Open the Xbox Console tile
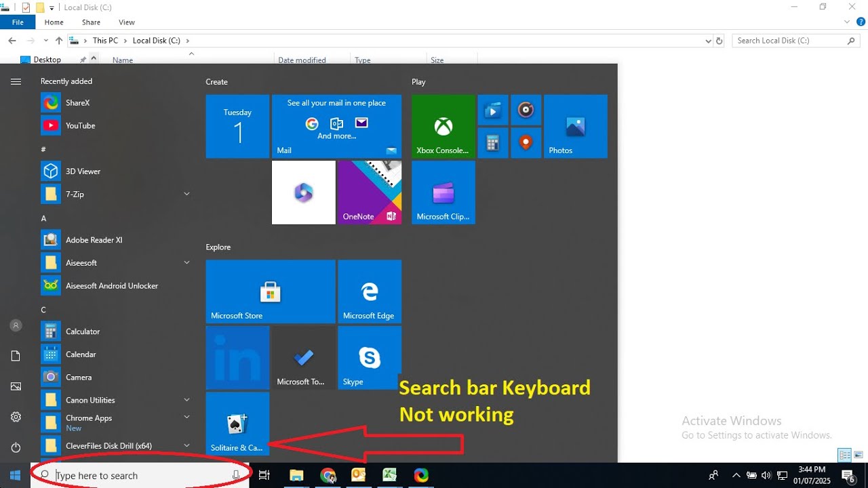The width and height of the screenshot is (868, 488). [x=443, y=127]
